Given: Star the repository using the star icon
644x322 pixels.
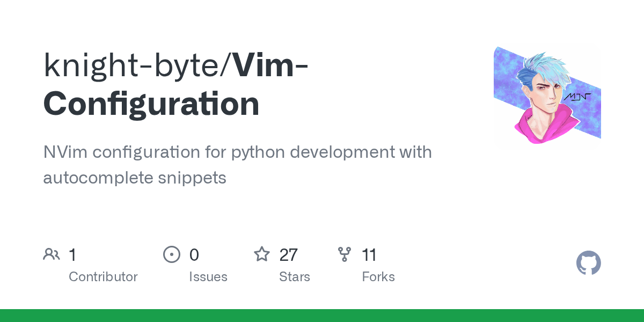Looking at the screenshot, I should [261, 254].
